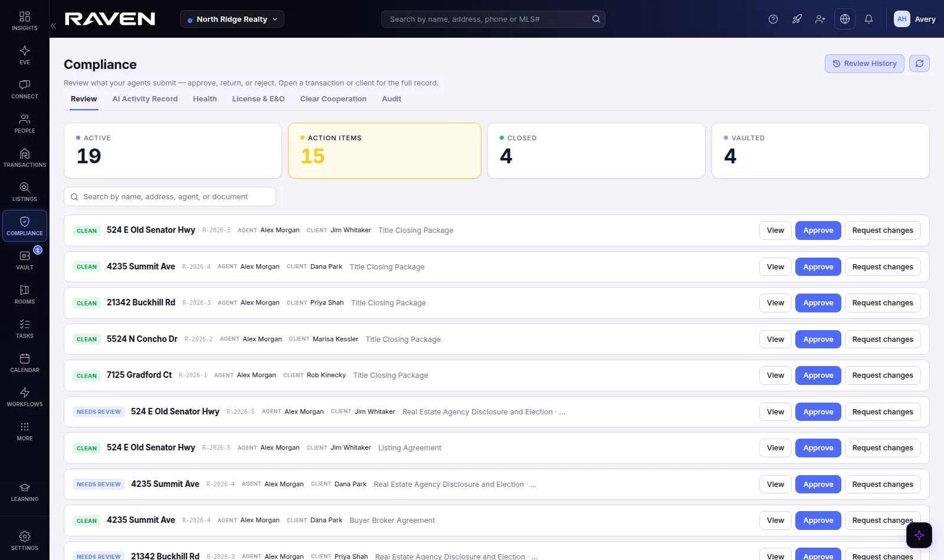Switch to the License & E&O tab
944x560 pixels.
[x=258, y=99]
